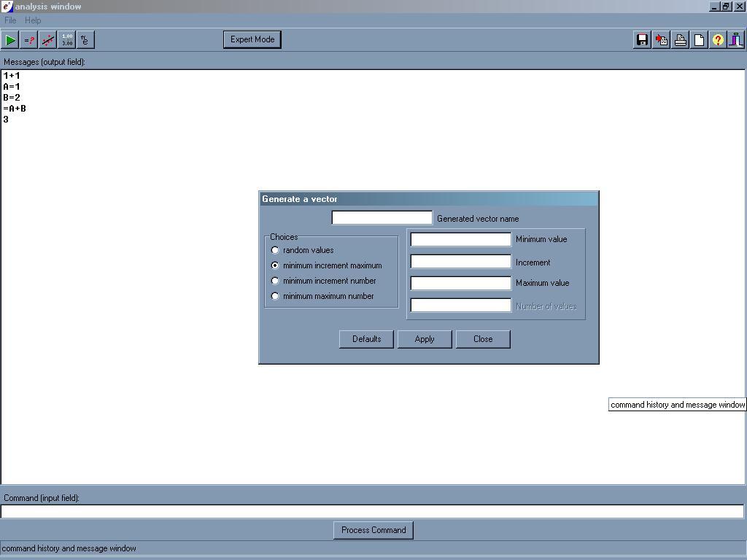Viewport: 747px width, 560px height.
Task: Click into the Minimum value field
Action: (461, 239)
